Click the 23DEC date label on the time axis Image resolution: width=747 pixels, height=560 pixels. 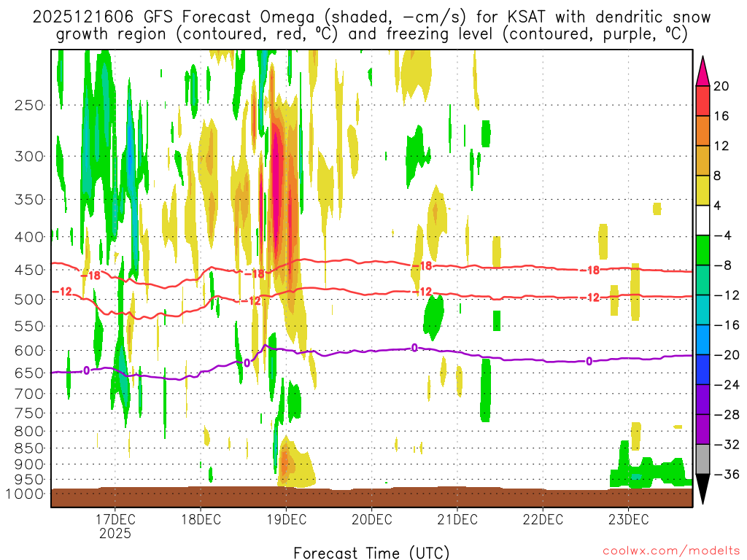pyautogui.click(x=628, y=519)
